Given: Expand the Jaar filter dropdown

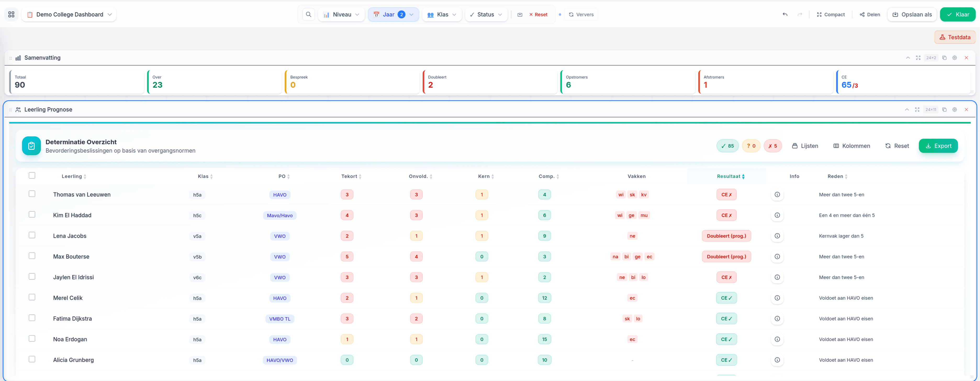Looking at the screenshot, I should tap(393, 14).
